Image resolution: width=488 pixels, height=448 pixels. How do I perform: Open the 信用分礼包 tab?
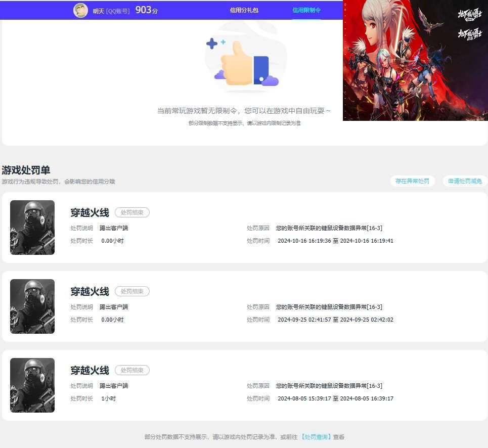[244, 10]
